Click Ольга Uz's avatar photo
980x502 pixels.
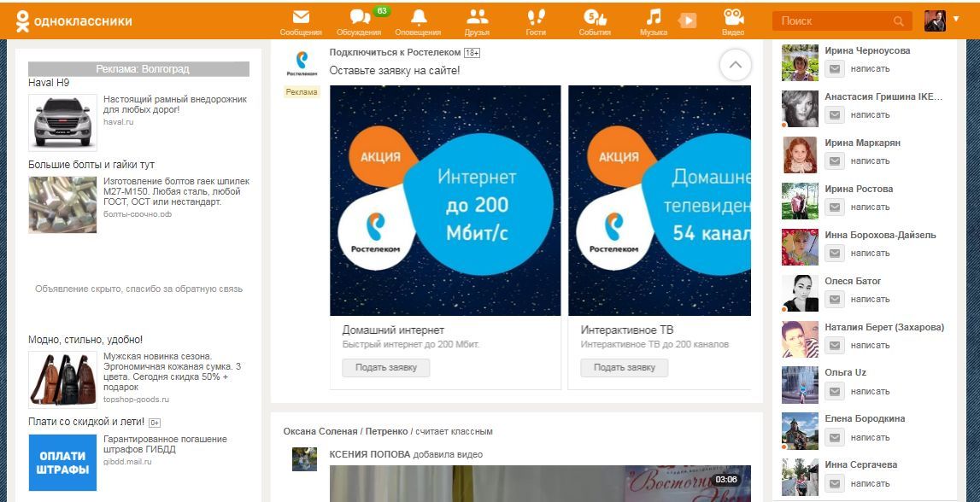(x=800, y=385)
